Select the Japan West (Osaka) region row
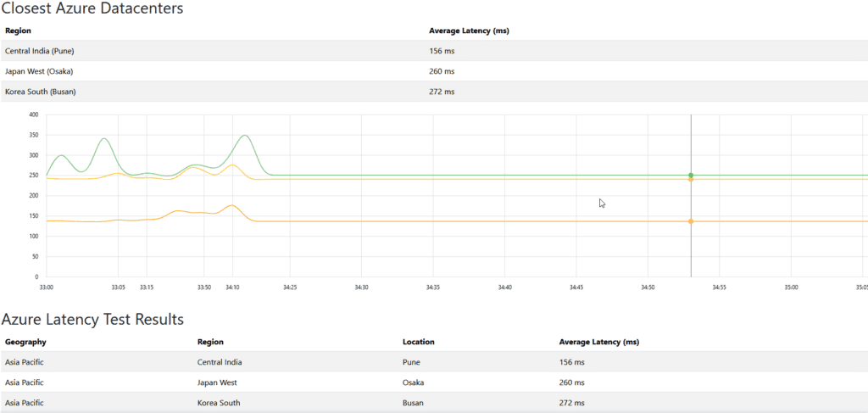Viewport: 868px width, 413px height. coord(39,71)
